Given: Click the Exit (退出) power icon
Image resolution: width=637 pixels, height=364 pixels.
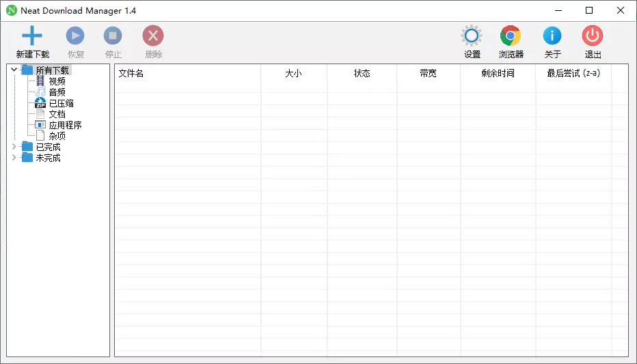Looking at the screenshot, I should [x=593, y=36].
